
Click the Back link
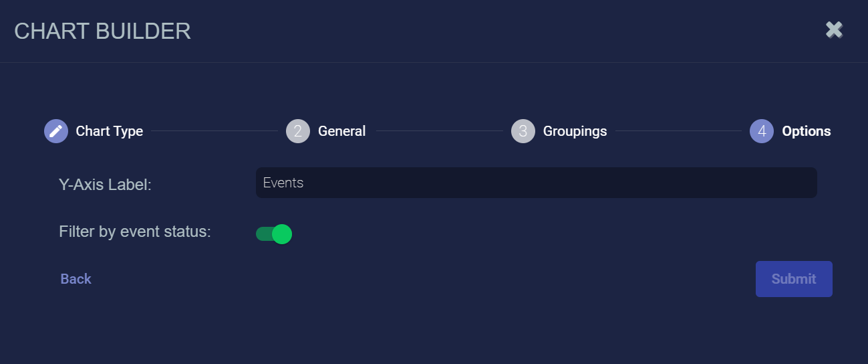(76, 279)
